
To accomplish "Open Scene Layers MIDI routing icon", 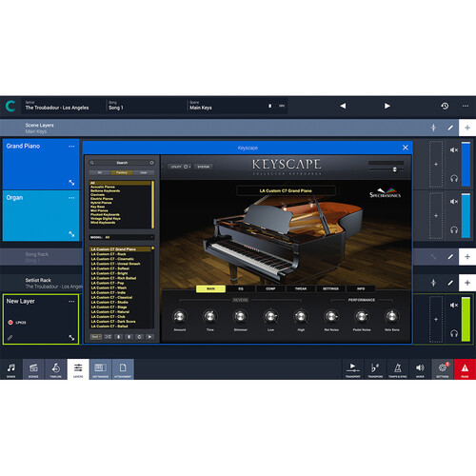I will click(x=433, y=128).
